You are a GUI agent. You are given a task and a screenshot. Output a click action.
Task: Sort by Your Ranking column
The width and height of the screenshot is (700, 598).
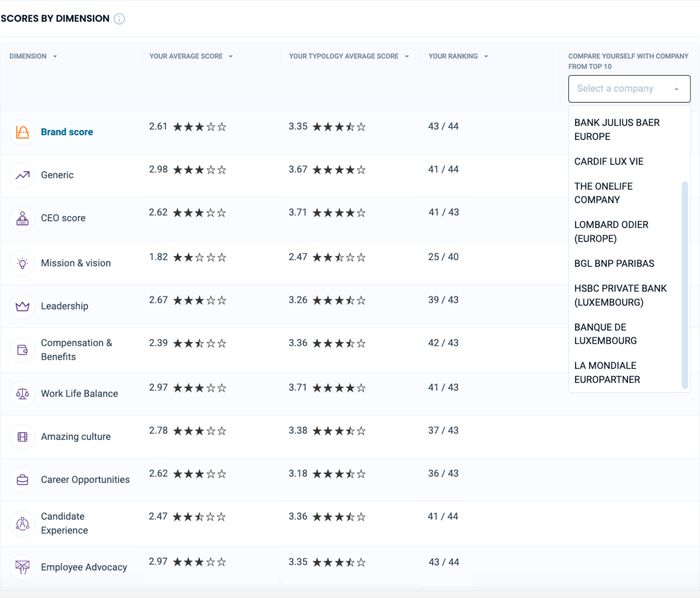(x=486, y=56)
